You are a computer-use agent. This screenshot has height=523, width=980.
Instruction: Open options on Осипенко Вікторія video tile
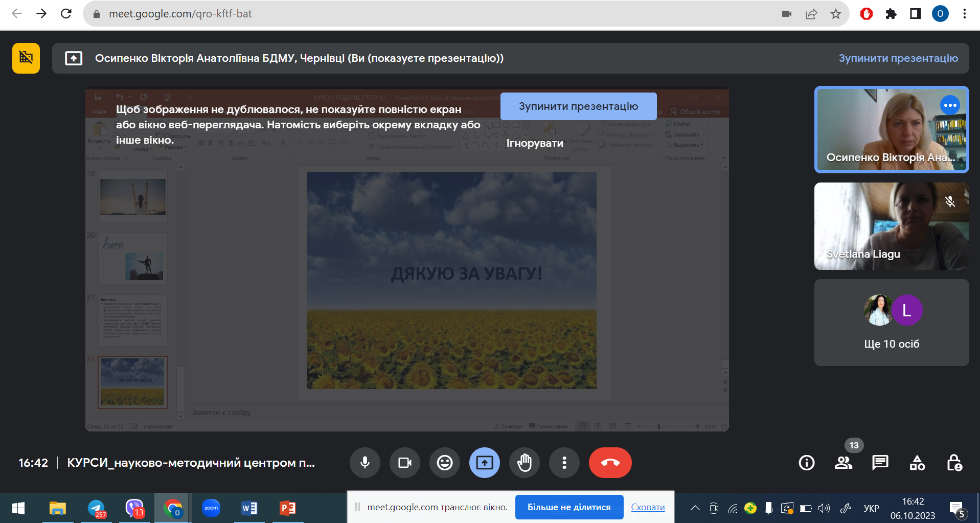click(x=950, y=105)
